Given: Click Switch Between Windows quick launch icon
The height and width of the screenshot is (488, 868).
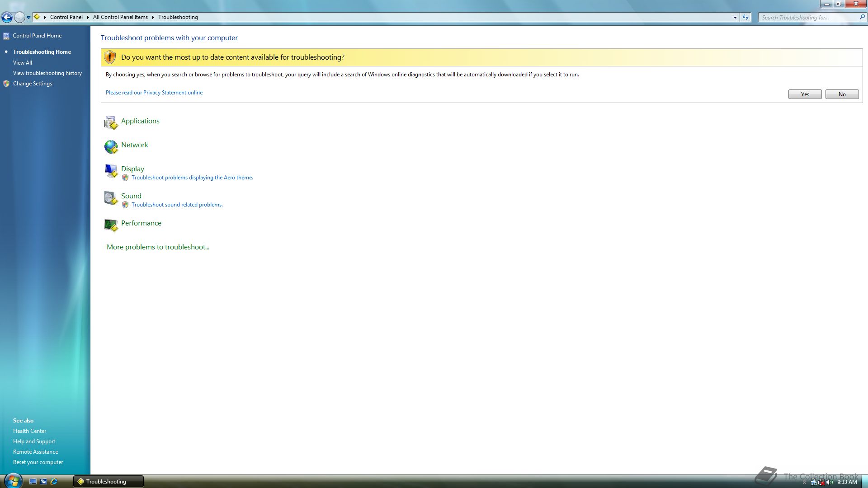Looking at the screenshot, I should (x=43, y=482).
